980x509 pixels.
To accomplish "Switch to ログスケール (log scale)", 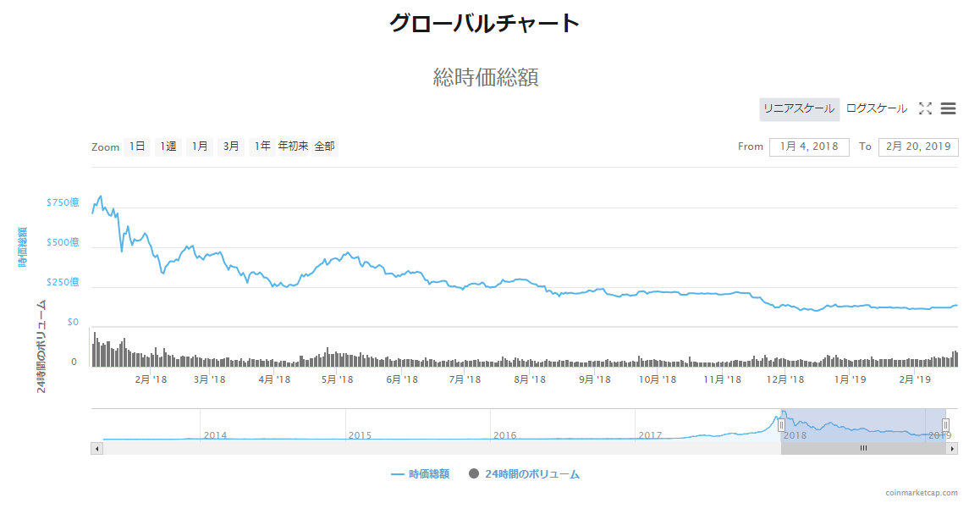I will (876, 108).
